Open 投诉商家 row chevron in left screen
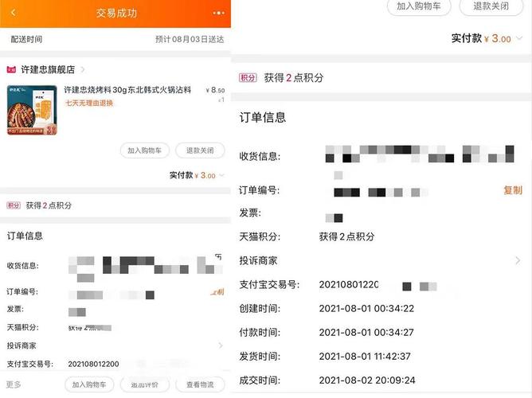The image size is (532, 398). [x=220, y=345]
